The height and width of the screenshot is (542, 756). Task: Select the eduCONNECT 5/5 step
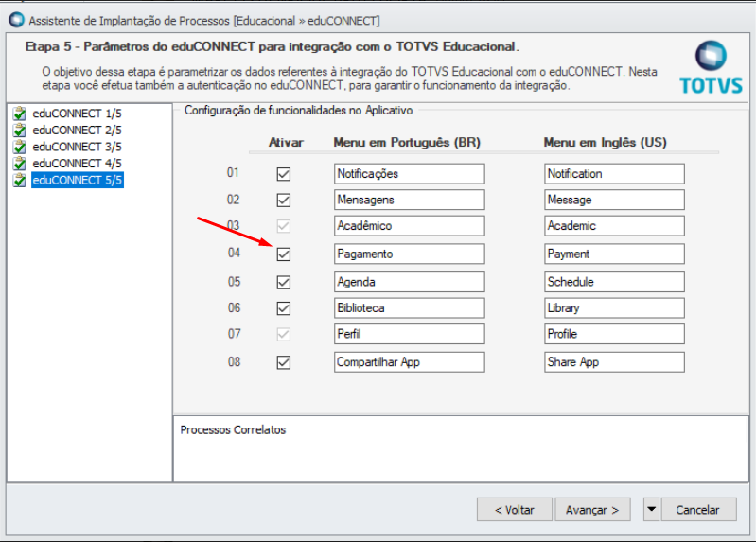tap(77, 181)
